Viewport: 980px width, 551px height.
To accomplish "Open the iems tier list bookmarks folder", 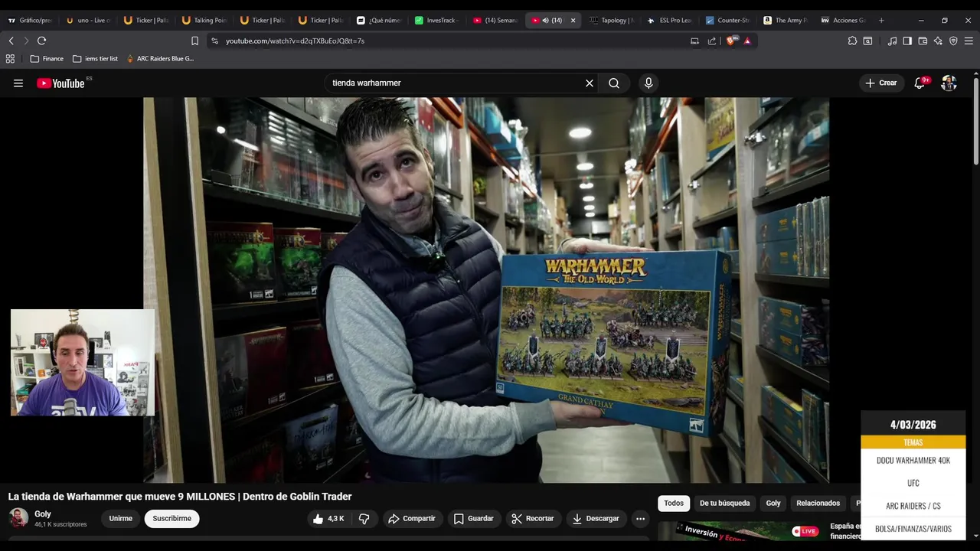I will click(95, 58).
